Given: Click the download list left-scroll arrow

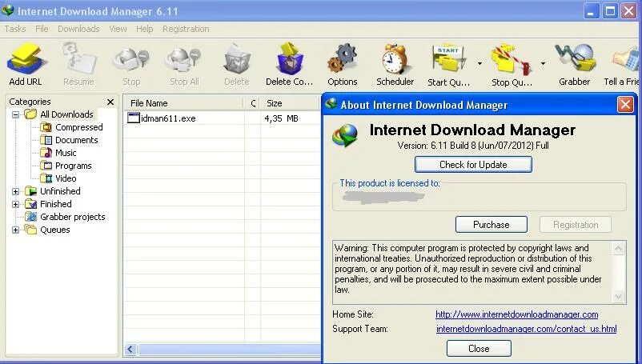Looking at the screenshot, I should coord(130,350).
